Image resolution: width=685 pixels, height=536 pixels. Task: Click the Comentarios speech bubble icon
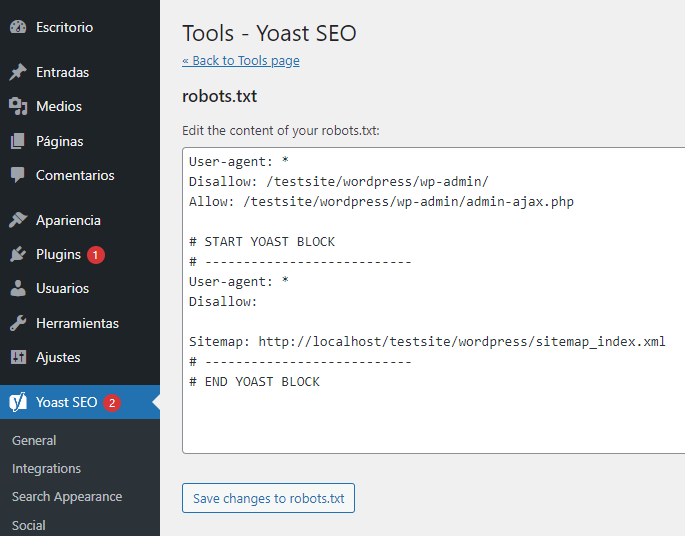(x=18, y=175)
